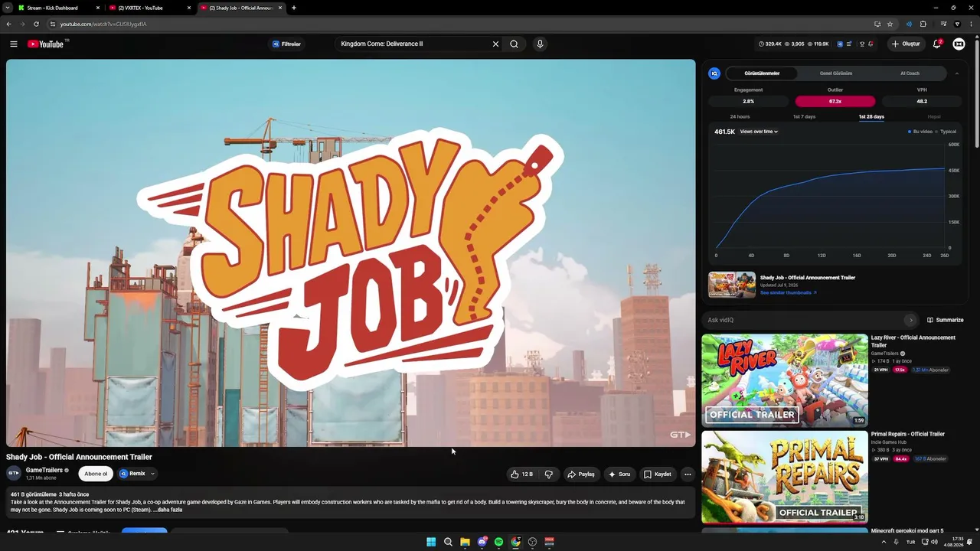
Task: Open GameTrailers channel name below video title
Action: (x=44, y=471)
